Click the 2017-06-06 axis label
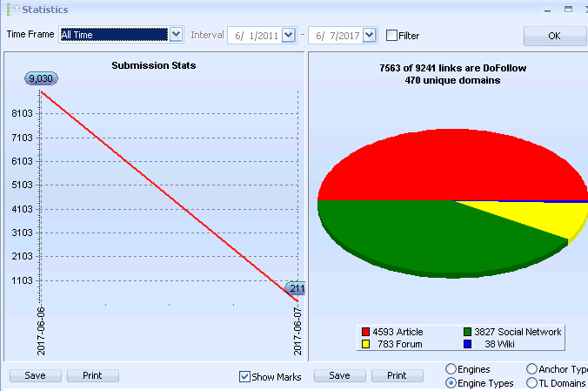The height and width of the screenshot is (391, 588). click(41, 331)
